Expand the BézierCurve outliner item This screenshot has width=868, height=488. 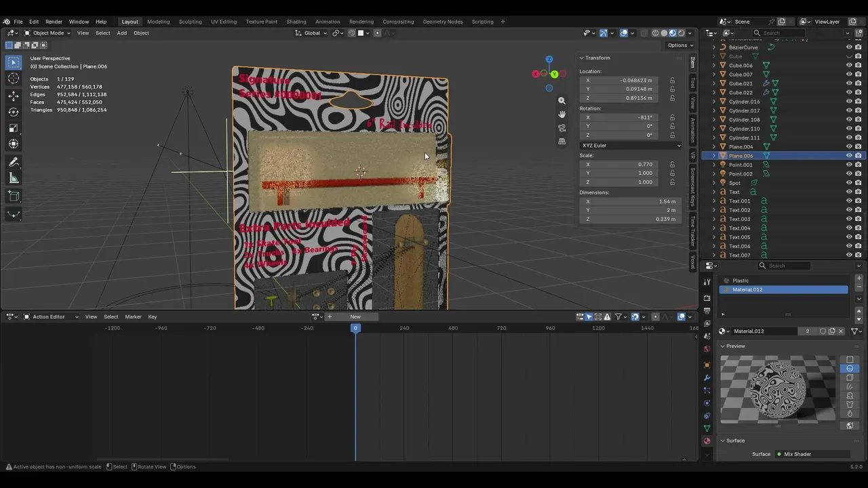click(x=714, y=47)
